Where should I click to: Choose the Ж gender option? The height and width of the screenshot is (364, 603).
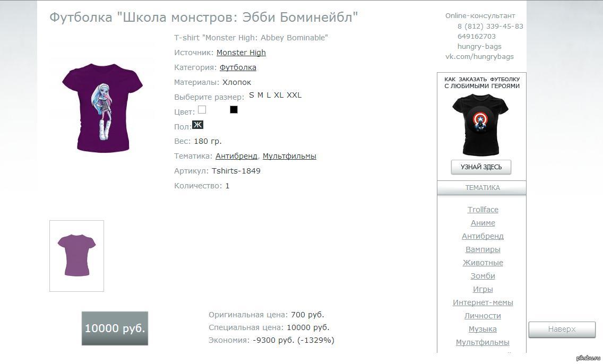tap(197, 125)
